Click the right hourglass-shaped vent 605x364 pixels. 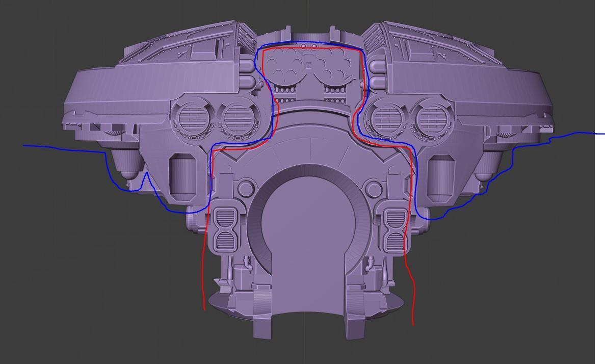[x=394, y=229]
